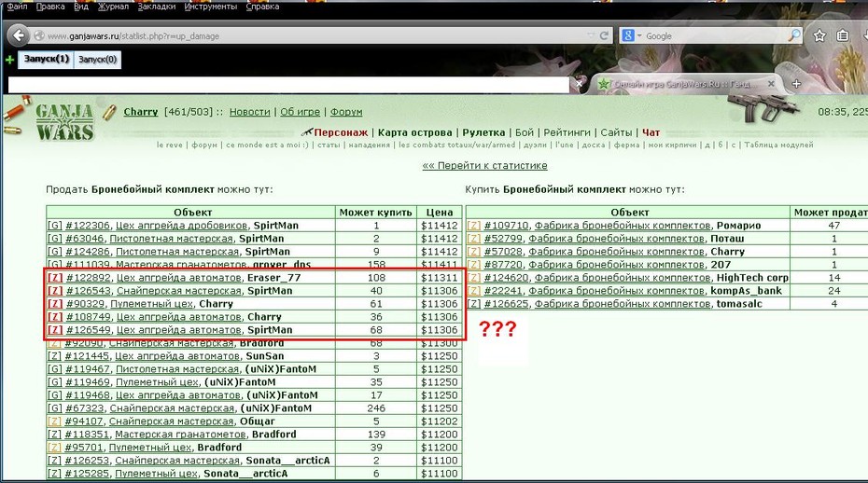This screenshot has height=483, width=868.
Task: Open the Инструменты menu
Action: 210,7
